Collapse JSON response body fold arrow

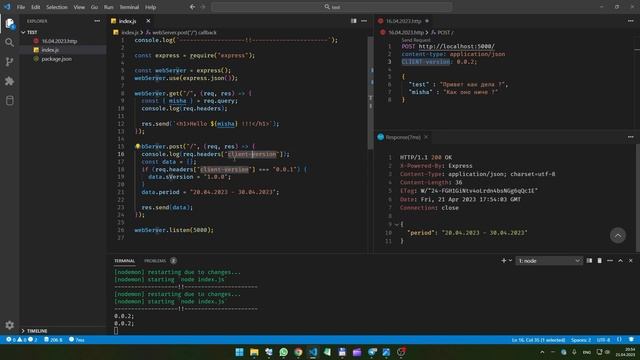396,224
